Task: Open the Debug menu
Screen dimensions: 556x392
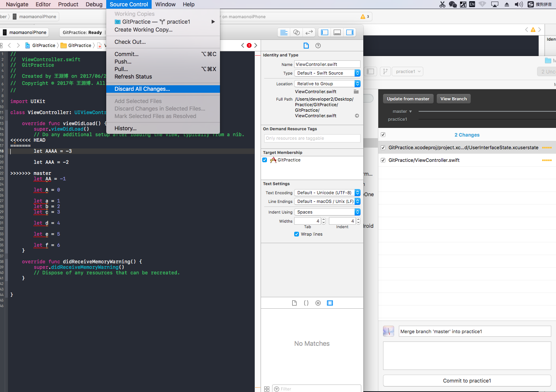Action: coord(94,4)
